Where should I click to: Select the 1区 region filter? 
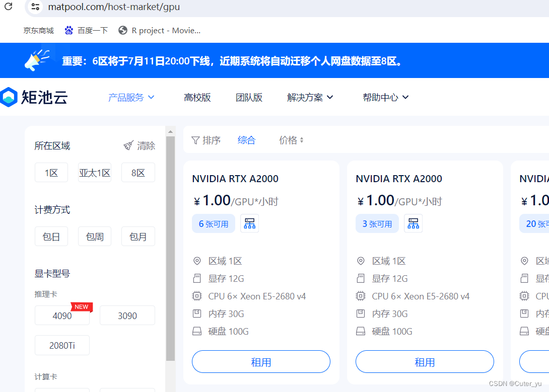tap(51, 173)
